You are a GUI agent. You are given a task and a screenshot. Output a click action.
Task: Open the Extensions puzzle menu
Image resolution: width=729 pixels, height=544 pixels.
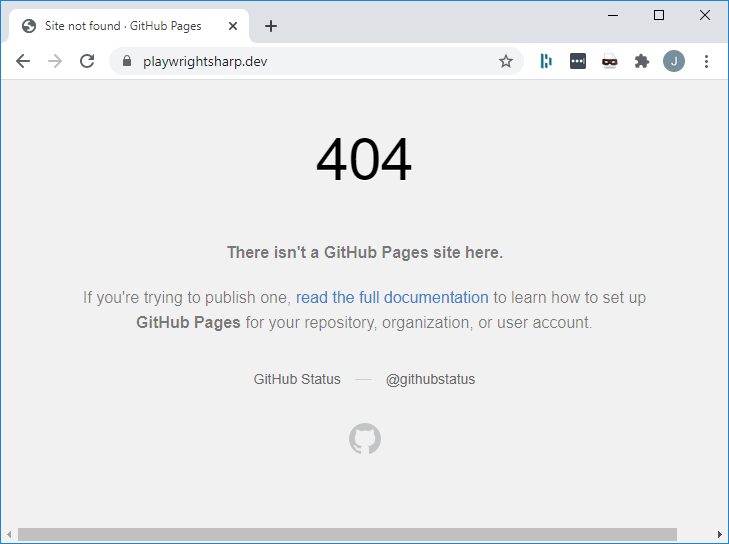point(642,61)
